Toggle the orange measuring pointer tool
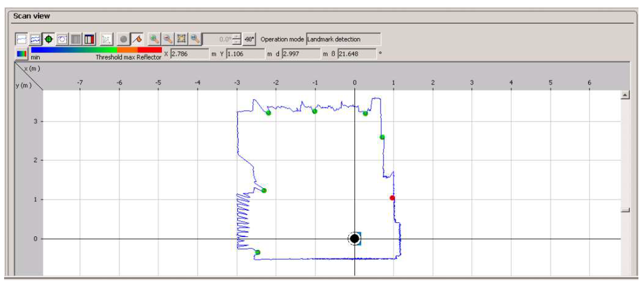The width and height of the screenshot is (644, 286). point(137,39)
